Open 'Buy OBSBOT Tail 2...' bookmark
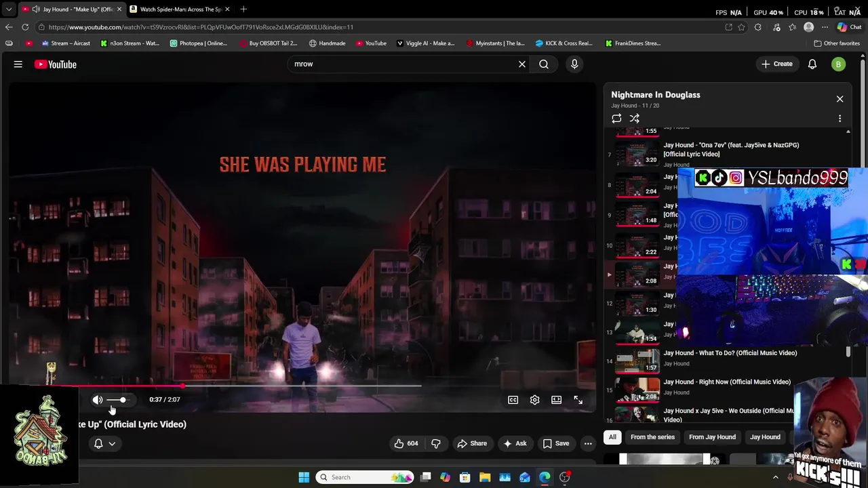The width and height of the screenshot is (868, 488). pos(269,43)
